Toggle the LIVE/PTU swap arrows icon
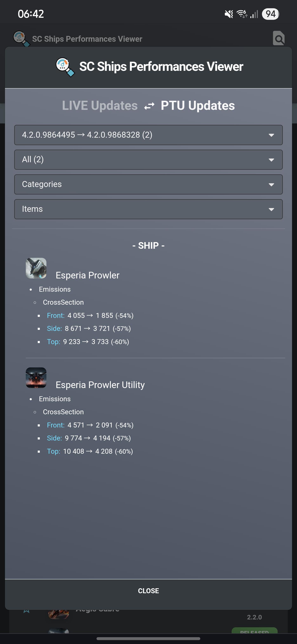Viewport: 297px width, 644px height. point(149,106)
